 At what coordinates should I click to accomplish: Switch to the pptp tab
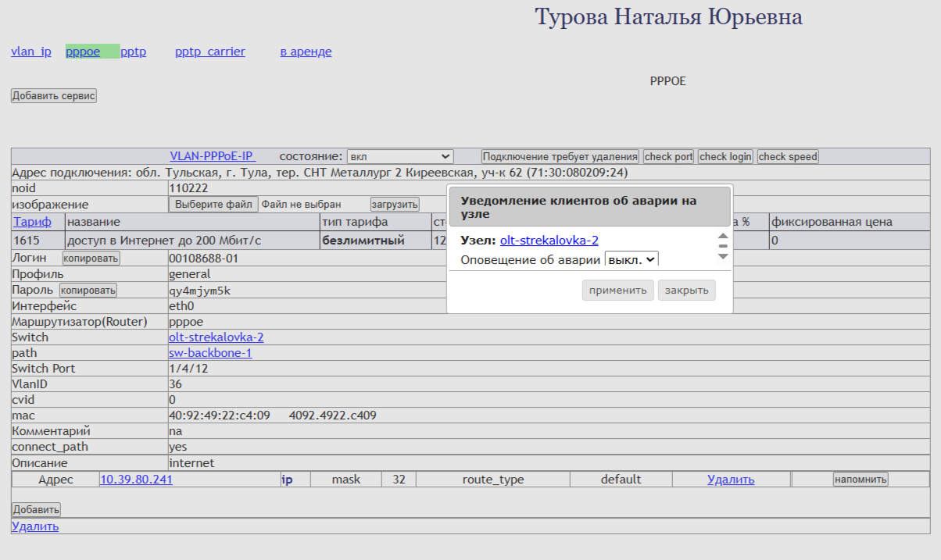tap(134, 52)
